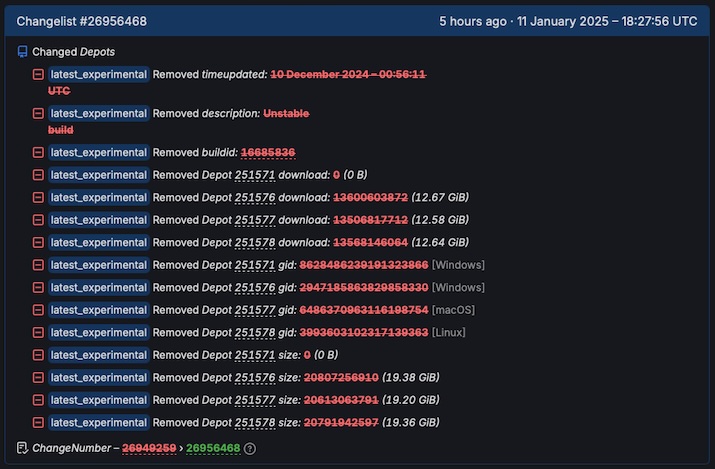715x469 pixels.
Task: Click the ChangeNumber document icon
Action: coord(23,448)
